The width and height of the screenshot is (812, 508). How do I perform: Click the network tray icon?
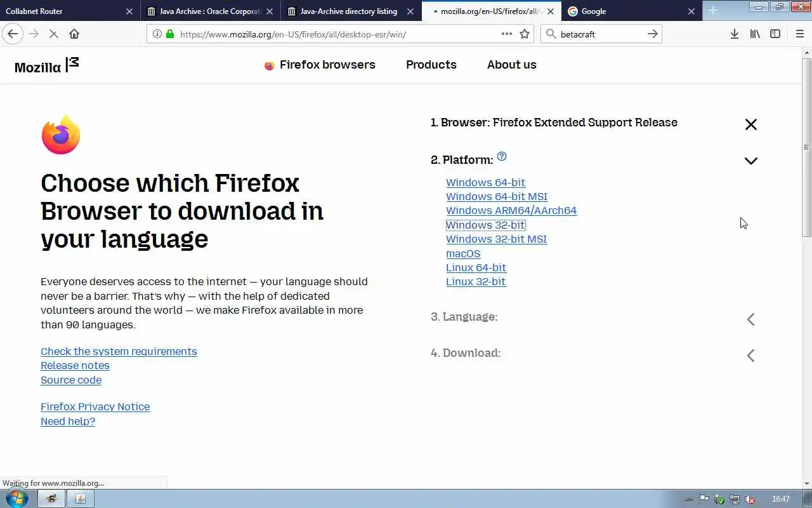[x=735, y=499]
